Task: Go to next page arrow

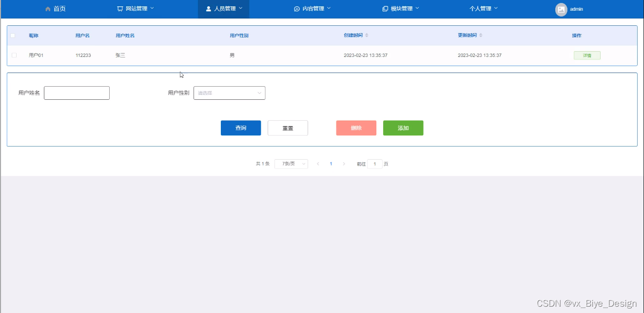Action: (344, 164)
